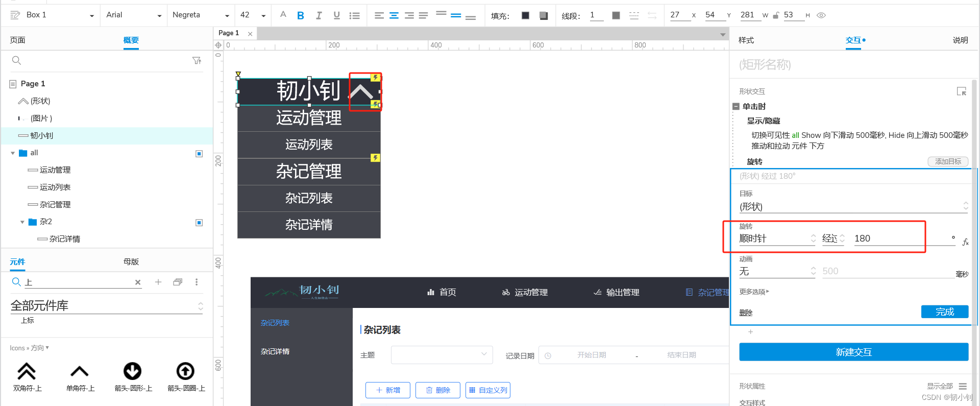The height and width of the screenshot is (406, 980).
Task: Click the 新建交互 new interaction button
Action: tap(854, 352)
